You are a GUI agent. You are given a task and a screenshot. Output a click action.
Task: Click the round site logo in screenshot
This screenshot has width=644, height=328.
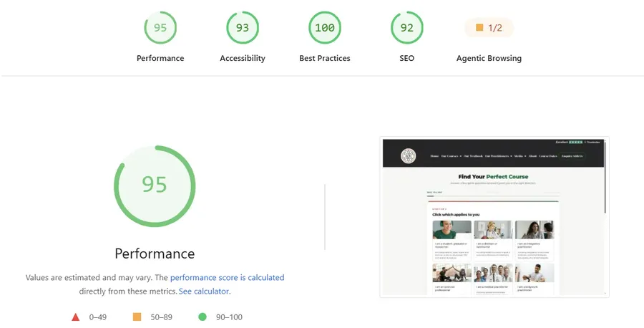click(409, 156)
